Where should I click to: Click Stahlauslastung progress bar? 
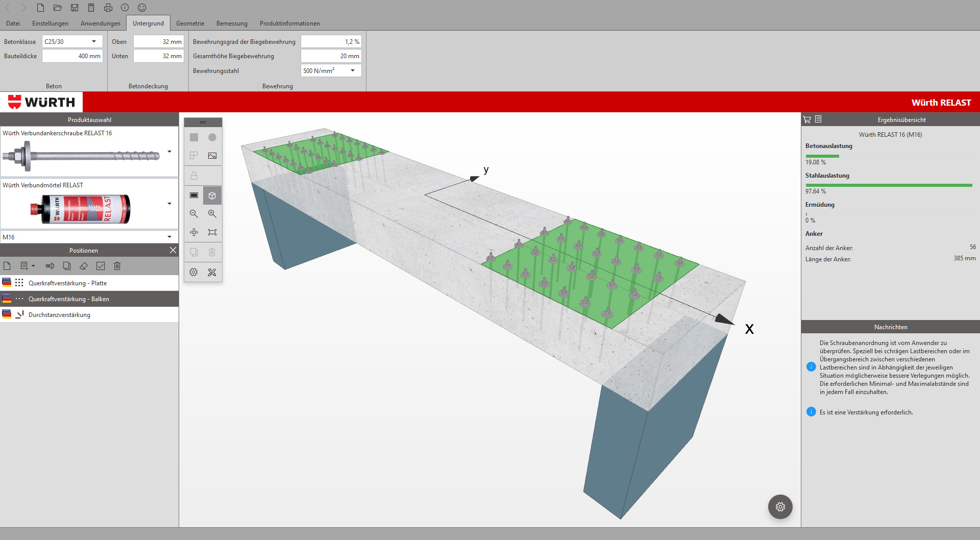[889, 185]
